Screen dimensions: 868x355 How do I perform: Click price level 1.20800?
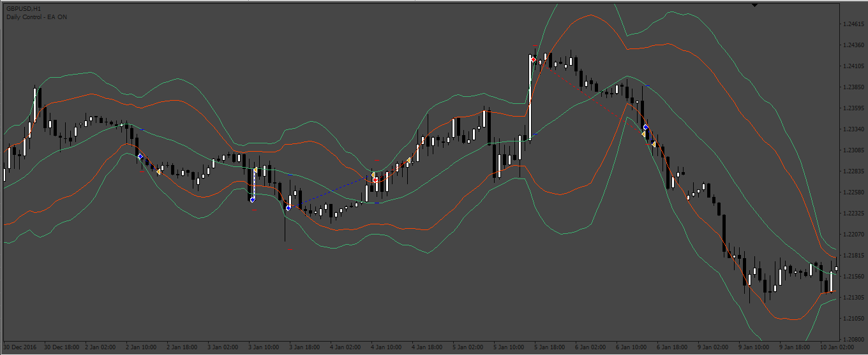[853, 340]
